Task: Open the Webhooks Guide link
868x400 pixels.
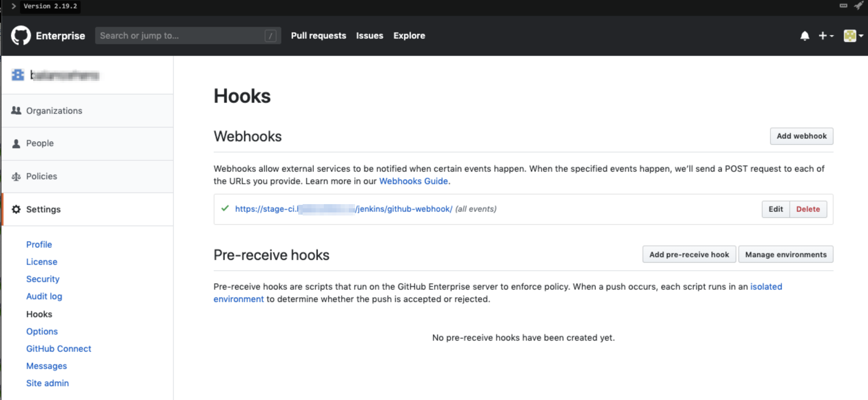Action: 413,181
